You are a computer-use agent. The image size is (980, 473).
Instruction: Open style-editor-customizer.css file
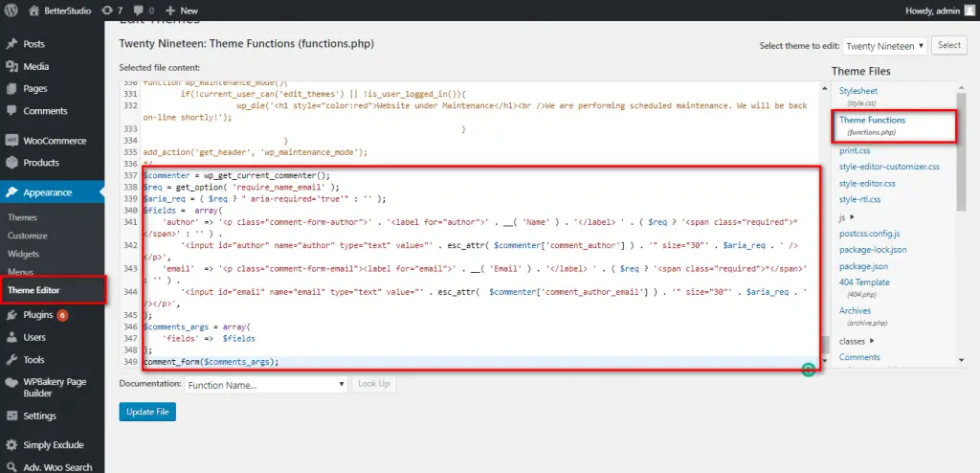pyautogui.click(x=889, y=167)
